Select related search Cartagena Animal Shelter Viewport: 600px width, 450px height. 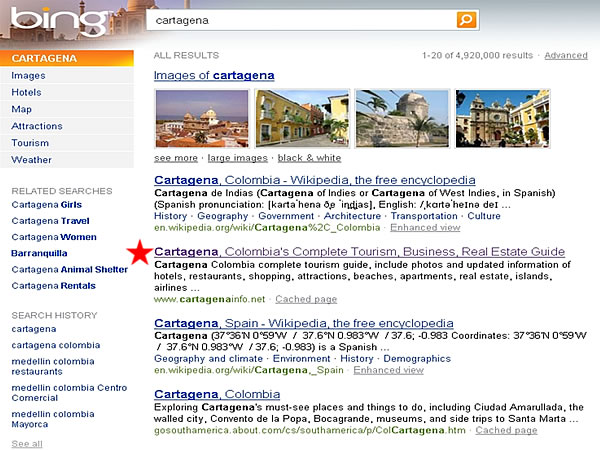[69, 269]
